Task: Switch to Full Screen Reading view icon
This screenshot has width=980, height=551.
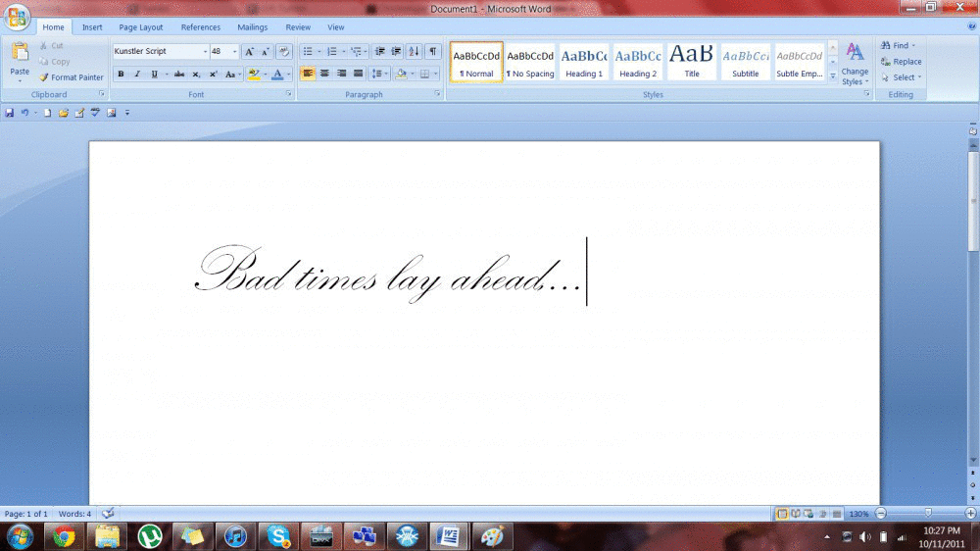Action: tap(795, 514)
